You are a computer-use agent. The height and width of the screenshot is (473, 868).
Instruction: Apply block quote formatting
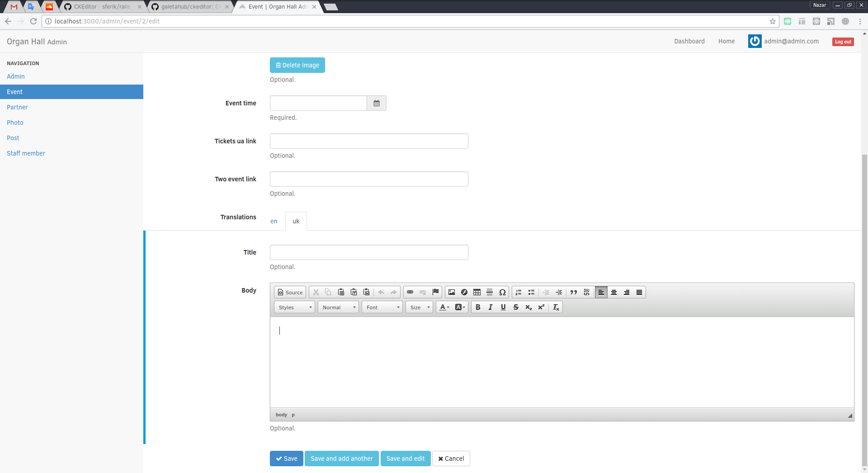(574, 292)
